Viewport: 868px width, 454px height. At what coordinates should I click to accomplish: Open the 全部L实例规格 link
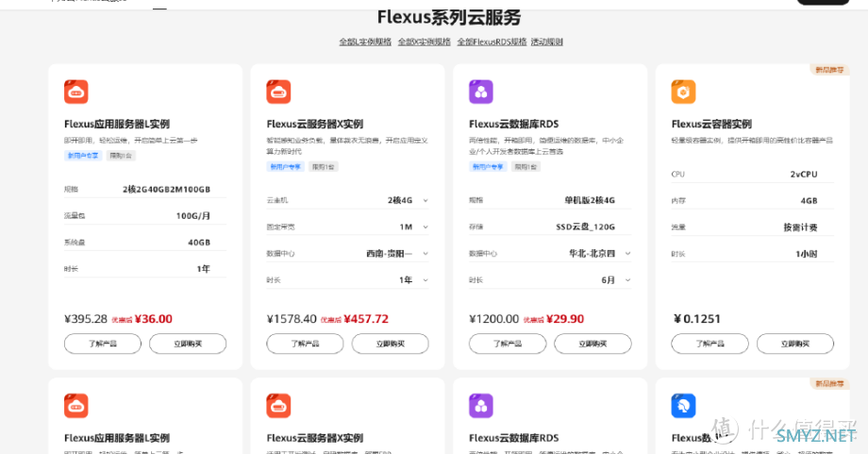click(x=365, y=42)
